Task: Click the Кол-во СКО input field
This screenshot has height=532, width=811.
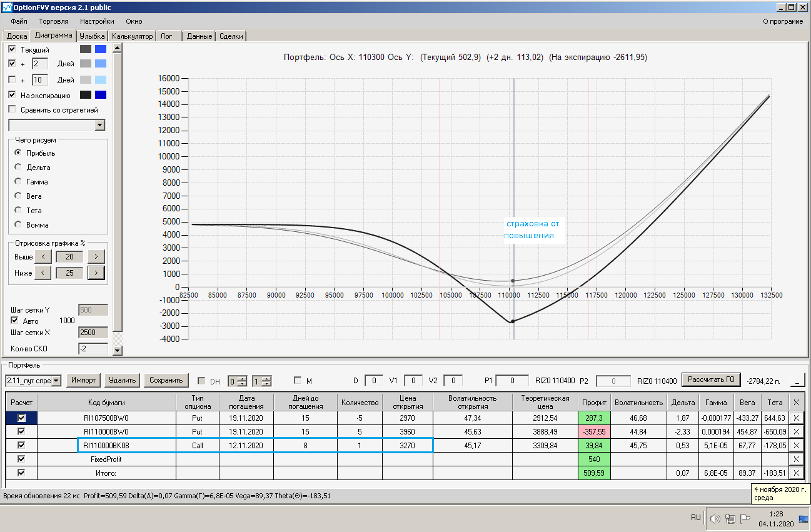Action: click(x=93, y=348)
